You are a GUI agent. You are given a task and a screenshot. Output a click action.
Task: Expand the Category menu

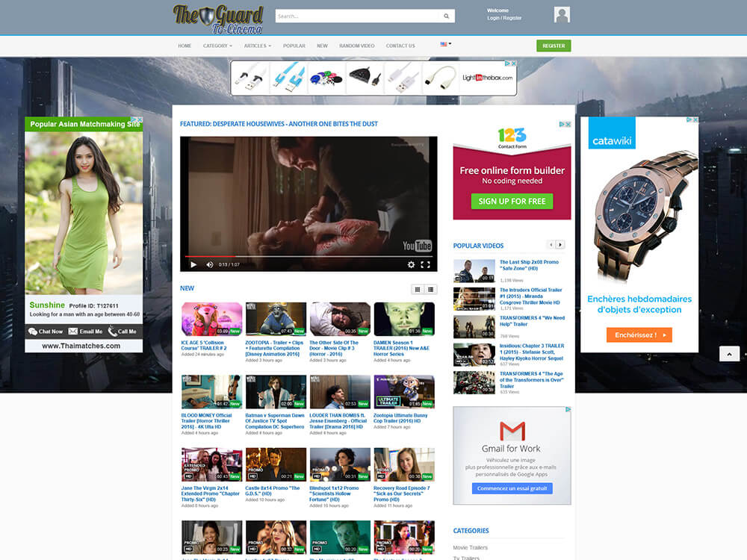217,46
